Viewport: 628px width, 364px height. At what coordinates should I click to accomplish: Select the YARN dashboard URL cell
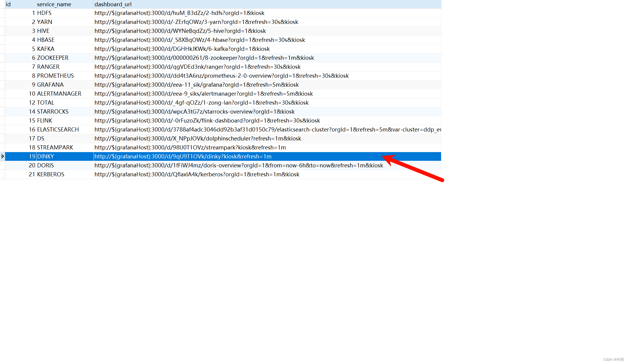click(196, 22)
